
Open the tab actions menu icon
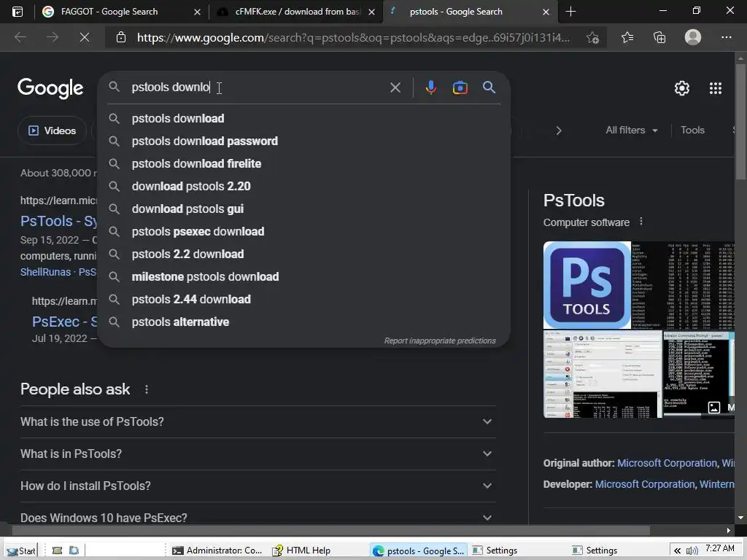coord(18,12)
